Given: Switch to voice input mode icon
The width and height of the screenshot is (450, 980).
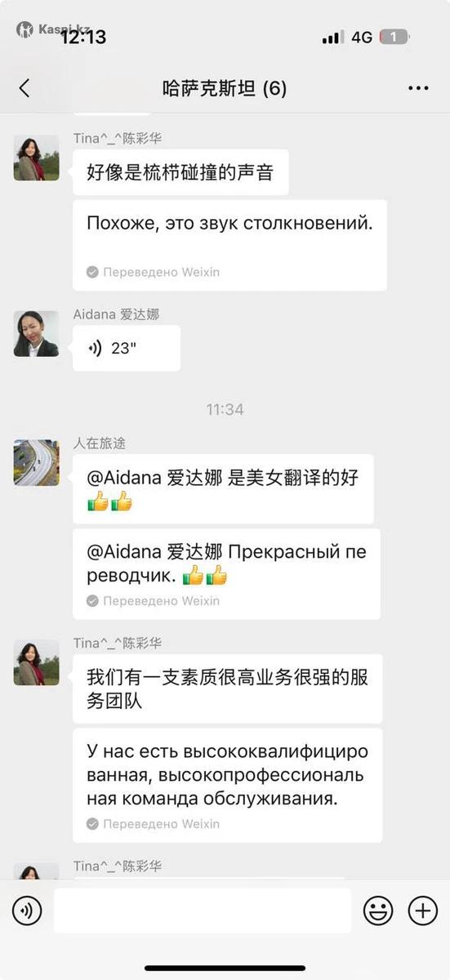Looking at the screenshot, I should point(27,911).
